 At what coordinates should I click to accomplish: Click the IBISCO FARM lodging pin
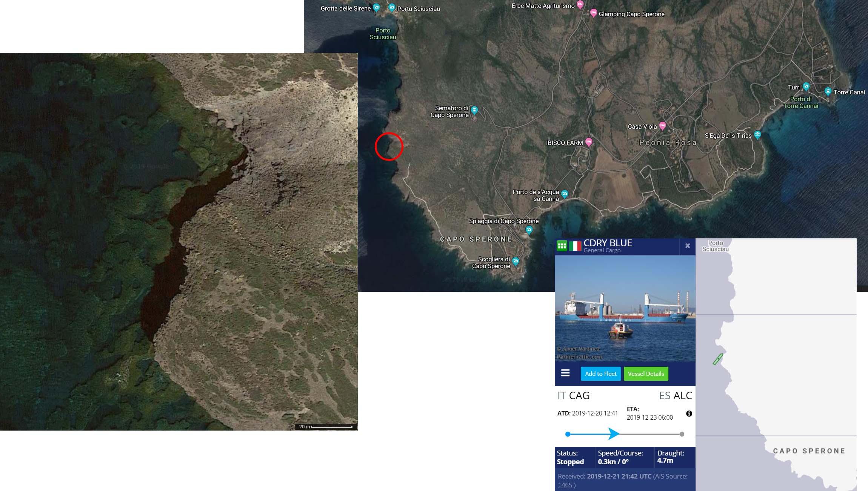pos(589,142)
